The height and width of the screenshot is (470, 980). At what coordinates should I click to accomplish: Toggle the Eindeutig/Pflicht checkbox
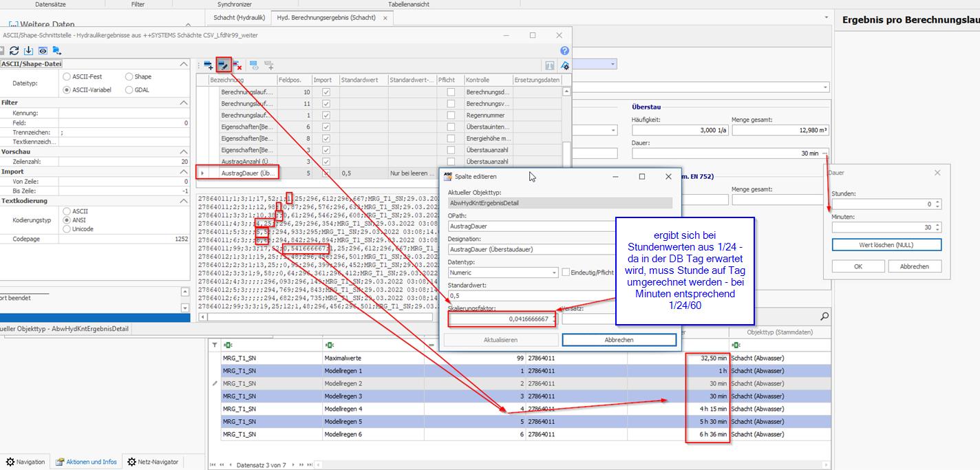click(x=566, y=273)
